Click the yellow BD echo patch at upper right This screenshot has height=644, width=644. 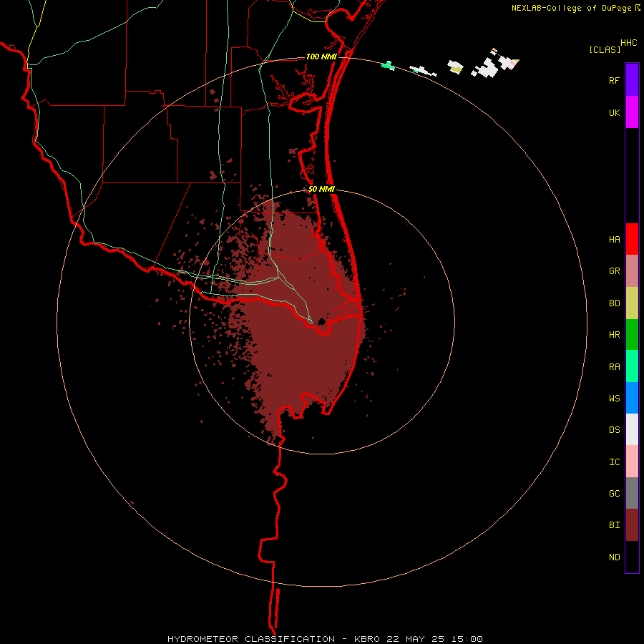[457, 70]
